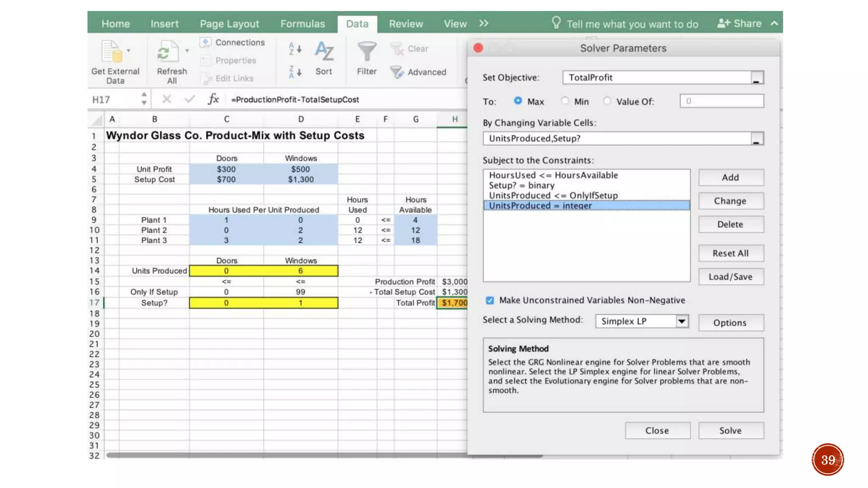Select Total Profit cell $1,700
The width and height of the screenshot is (868, 488).
(453, 303)
